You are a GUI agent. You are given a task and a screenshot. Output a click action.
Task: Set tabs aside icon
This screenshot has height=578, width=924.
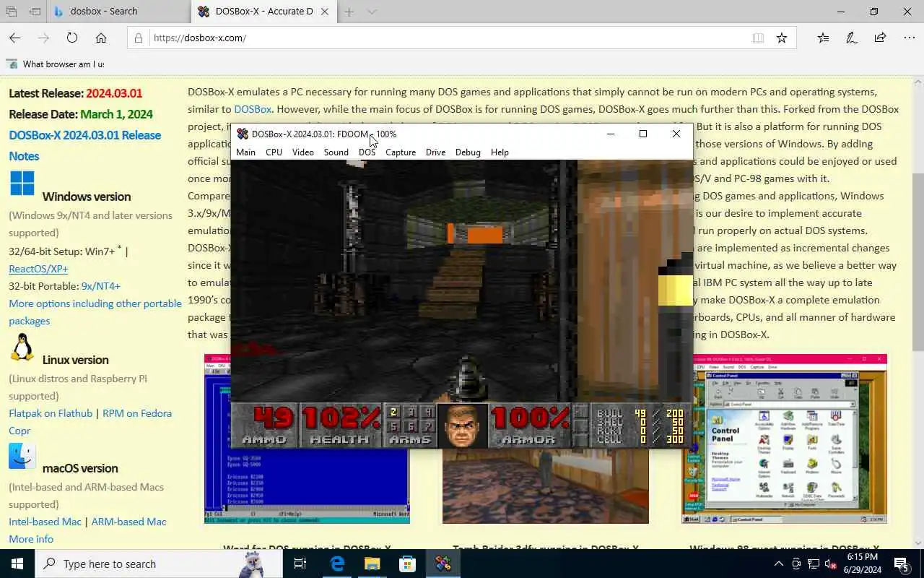click(35, 12)
